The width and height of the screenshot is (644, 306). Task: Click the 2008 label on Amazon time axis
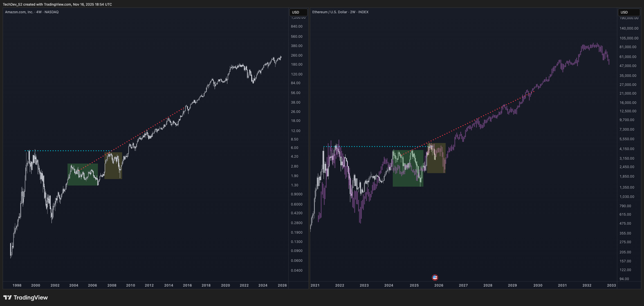tap(112, 285)
